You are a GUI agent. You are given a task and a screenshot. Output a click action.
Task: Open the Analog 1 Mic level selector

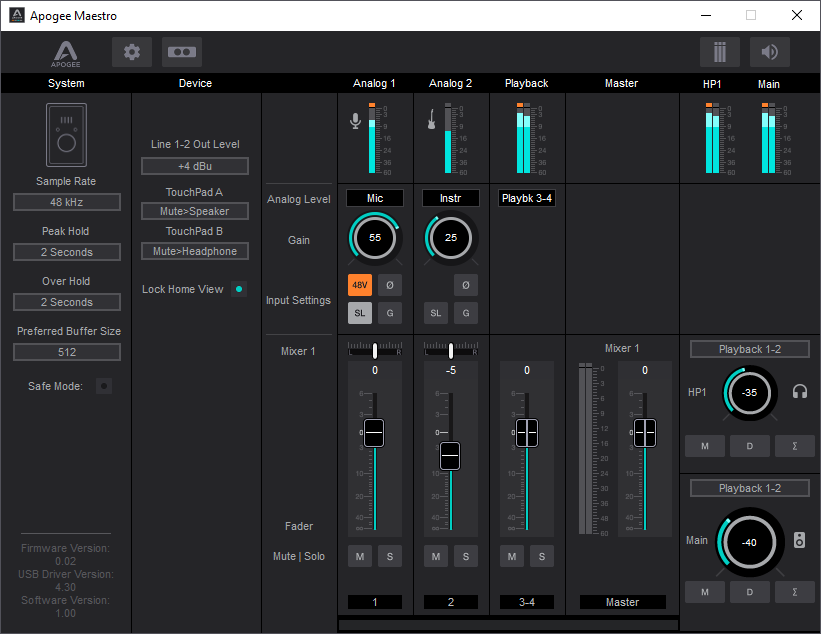click(x=375, y=198)
